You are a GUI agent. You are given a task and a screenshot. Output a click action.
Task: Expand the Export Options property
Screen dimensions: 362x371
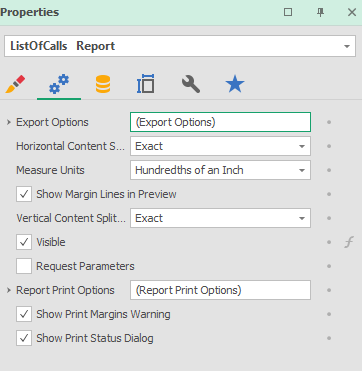click(9, 122)
